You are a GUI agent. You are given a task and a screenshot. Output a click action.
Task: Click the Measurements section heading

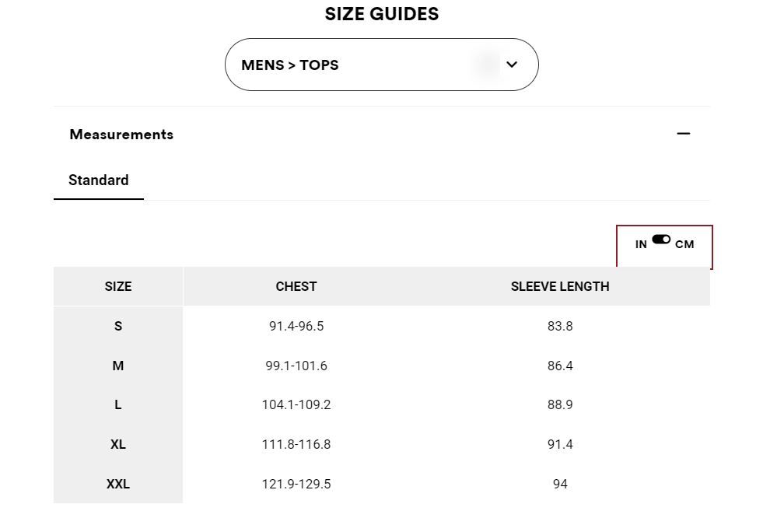(x=121, y=134)
